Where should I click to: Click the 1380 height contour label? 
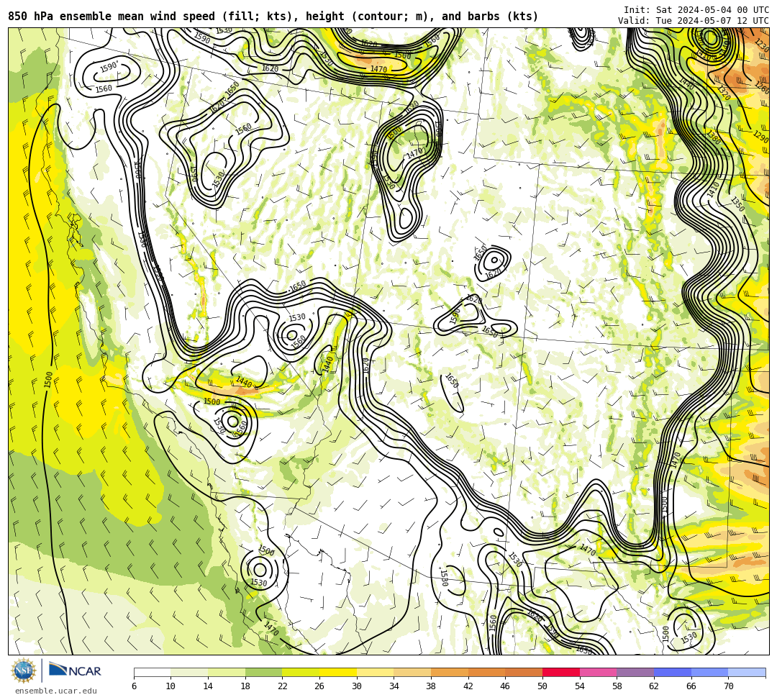coord(713,137)
